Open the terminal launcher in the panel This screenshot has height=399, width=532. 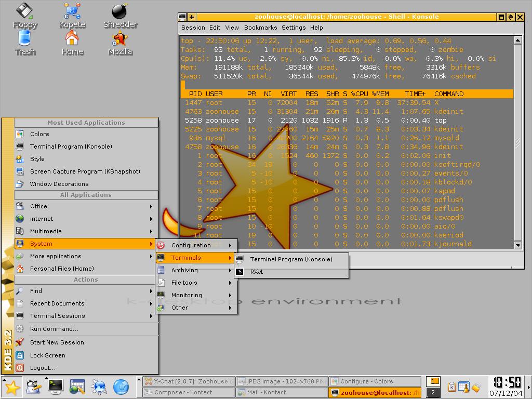55,387
